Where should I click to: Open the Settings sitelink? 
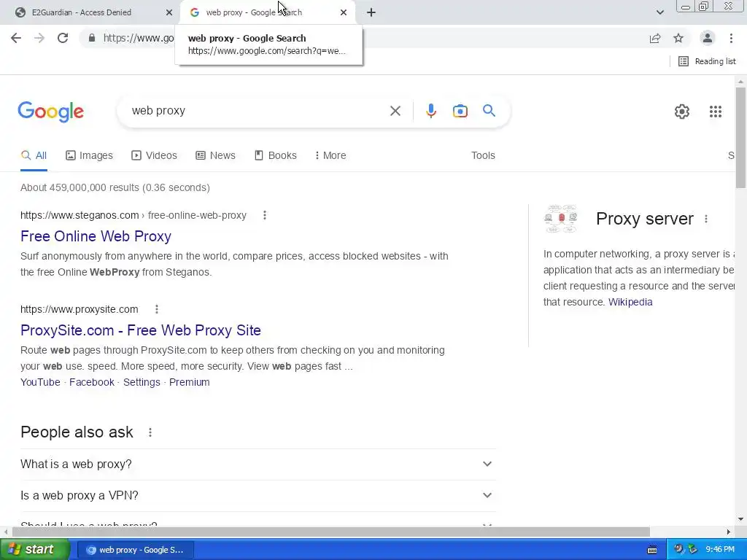click(x=142, y=382)
